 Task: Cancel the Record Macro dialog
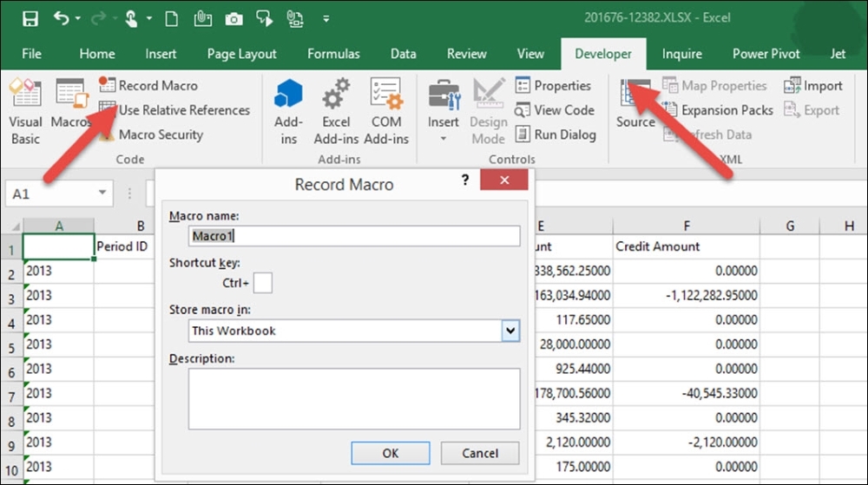[x=480, y=453]
